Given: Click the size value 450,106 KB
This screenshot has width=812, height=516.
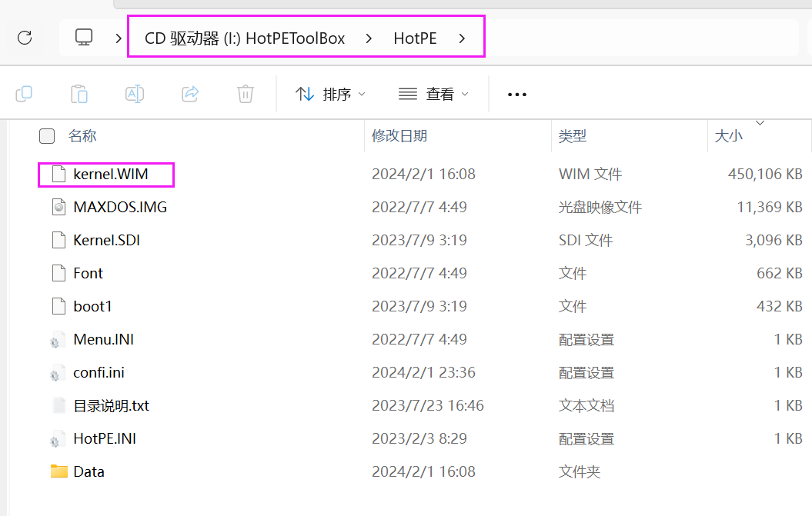Looking at the screenshot, I should pos(765,175).
